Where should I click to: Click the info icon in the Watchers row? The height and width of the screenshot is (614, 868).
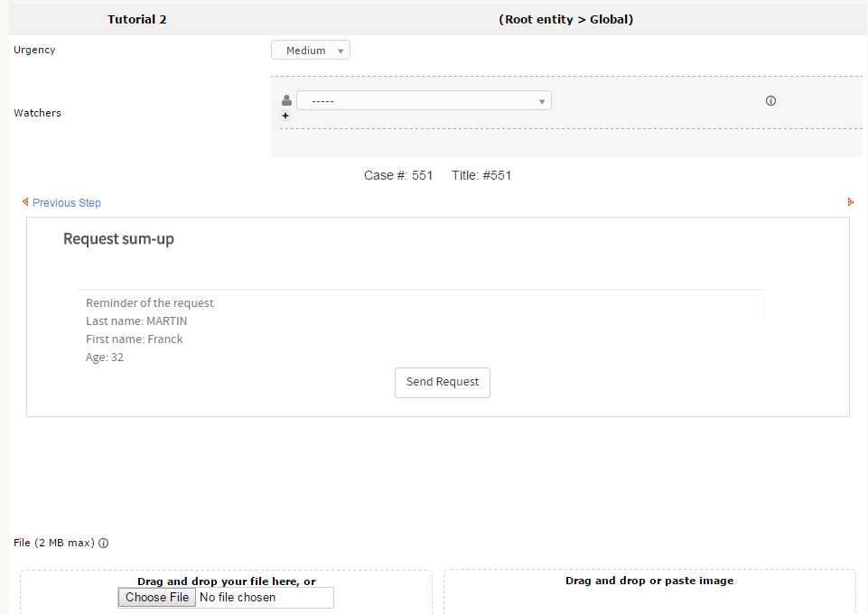(x=770, y=101)
